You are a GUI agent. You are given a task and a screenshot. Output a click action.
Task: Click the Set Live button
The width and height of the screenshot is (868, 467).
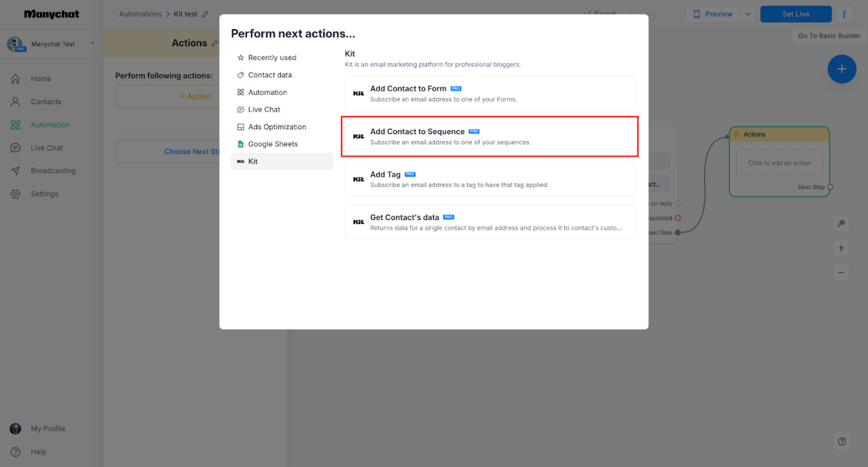(795, 13)
